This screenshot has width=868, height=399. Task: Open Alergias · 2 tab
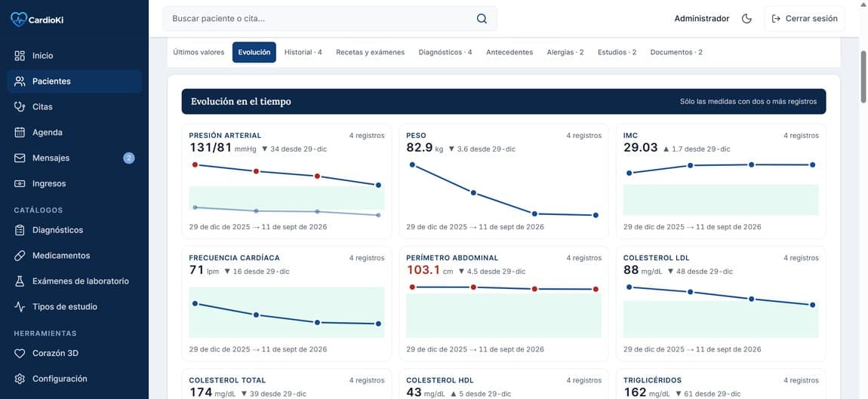coord(565,52)
